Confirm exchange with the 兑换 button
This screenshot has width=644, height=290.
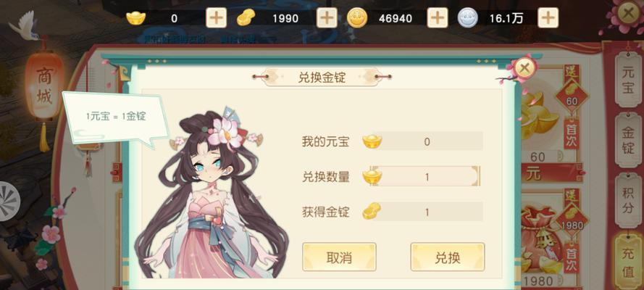(x=448, y=257)
